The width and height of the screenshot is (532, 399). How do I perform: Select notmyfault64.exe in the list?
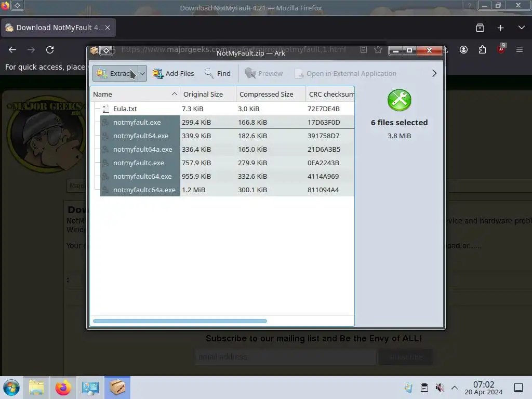point(222,136)
